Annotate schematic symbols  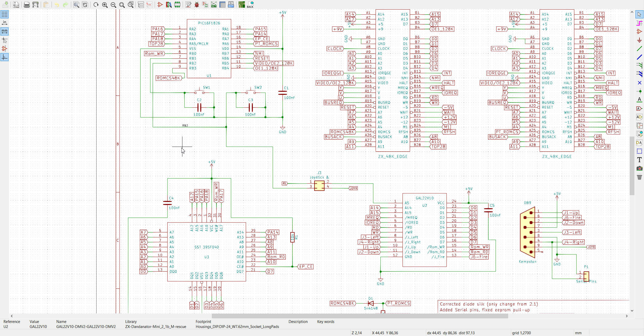pos(188,4)
